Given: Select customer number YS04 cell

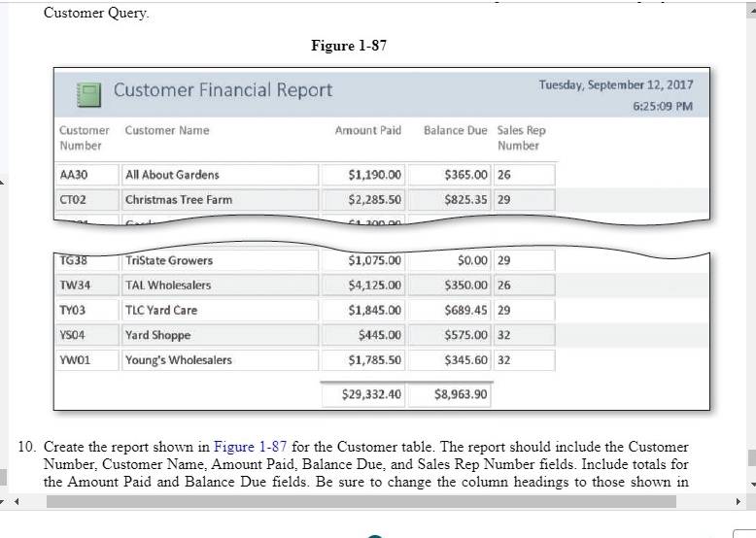Looking at the screenshot, I should click(87, 335).
